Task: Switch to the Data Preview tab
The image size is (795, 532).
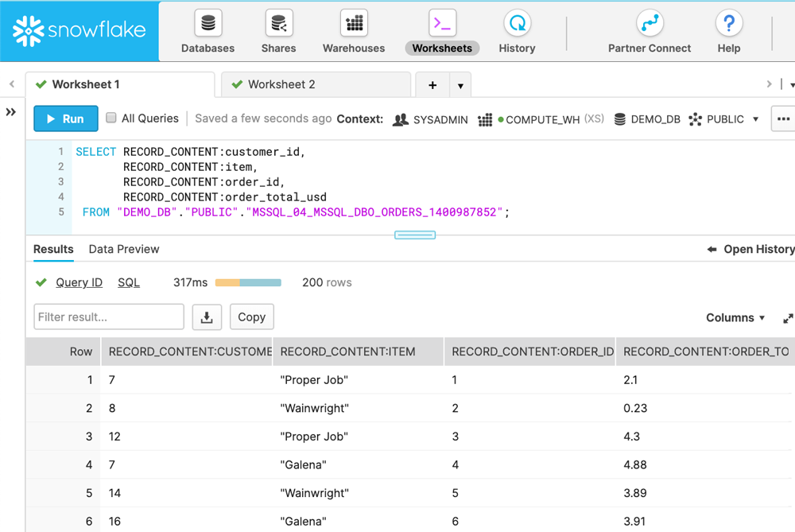Action: click(x=124, y=249)
